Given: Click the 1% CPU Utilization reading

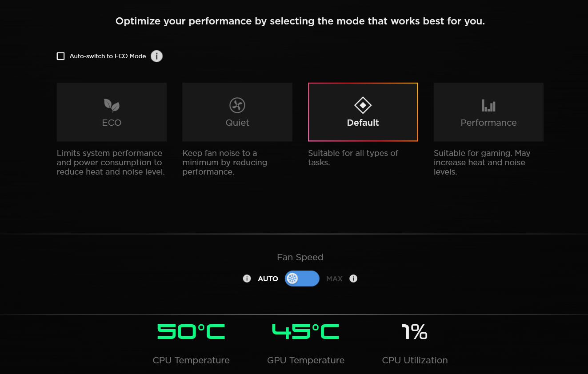Looking at the screenshot, I should pyautogui.click(x=414, y=331).
